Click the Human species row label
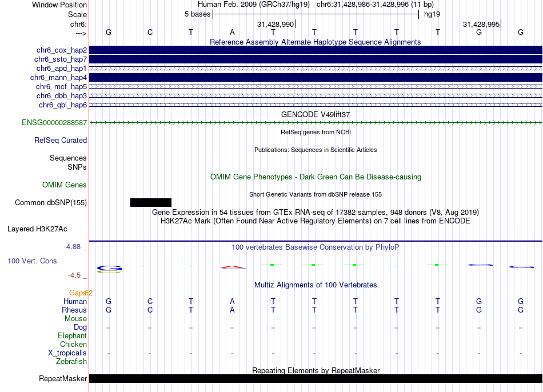Image resolution: width=543 pixels, height=392 pixels. (75, 302)
